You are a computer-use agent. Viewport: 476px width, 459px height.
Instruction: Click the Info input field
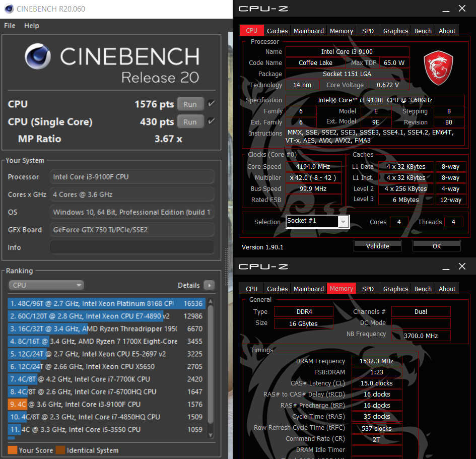132,247
